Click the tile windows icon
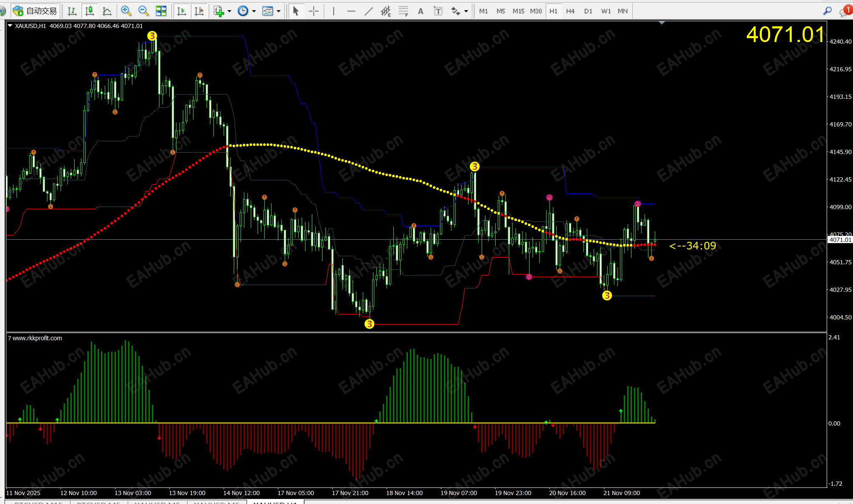The image size is (853, 504). point(161,11)
